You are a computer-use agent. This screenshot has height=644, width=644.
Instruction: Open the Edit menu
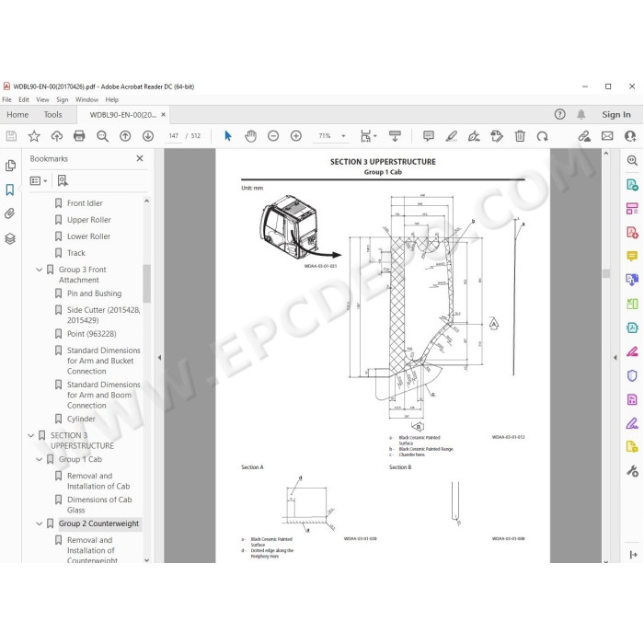tap(24, 99)
